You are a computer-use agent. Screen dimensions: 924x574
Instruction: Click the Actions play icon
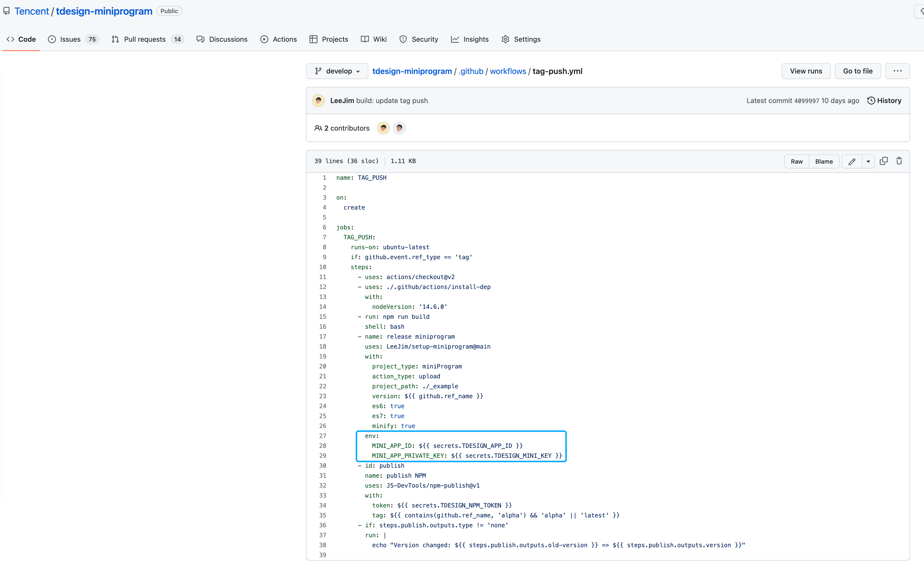click(x=264, y=39)
